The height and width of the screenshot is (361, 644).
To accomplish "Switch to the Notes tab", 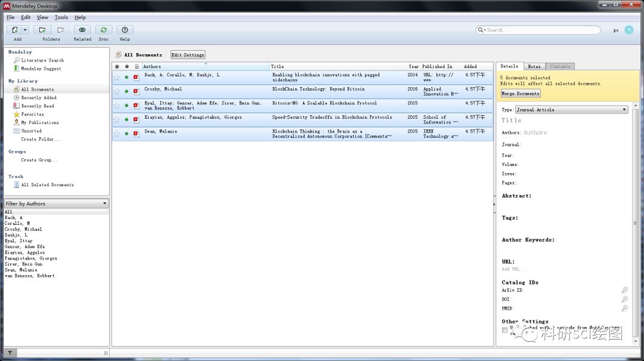I will (x=534, y=66).
